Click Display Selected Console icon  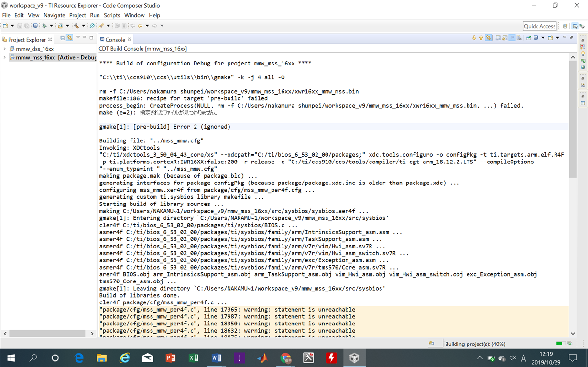[536, 38]
